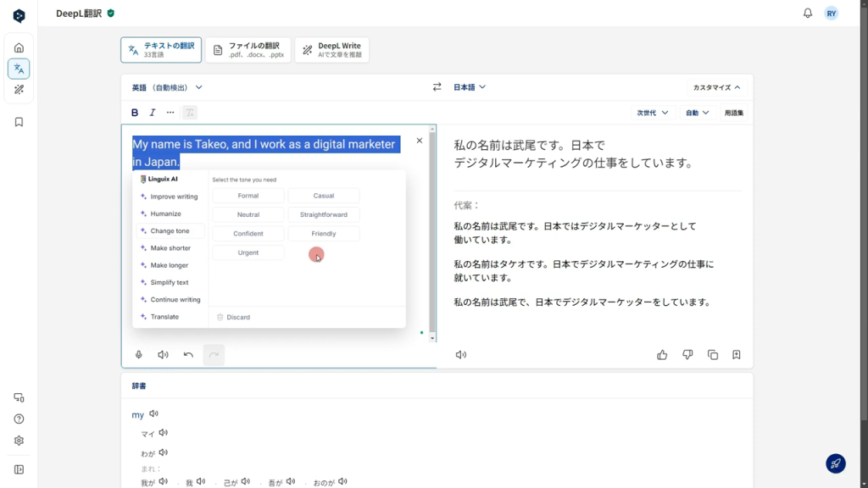Play pronunciation of マイ
The image size is (868, 488).
tap(164, 433)
